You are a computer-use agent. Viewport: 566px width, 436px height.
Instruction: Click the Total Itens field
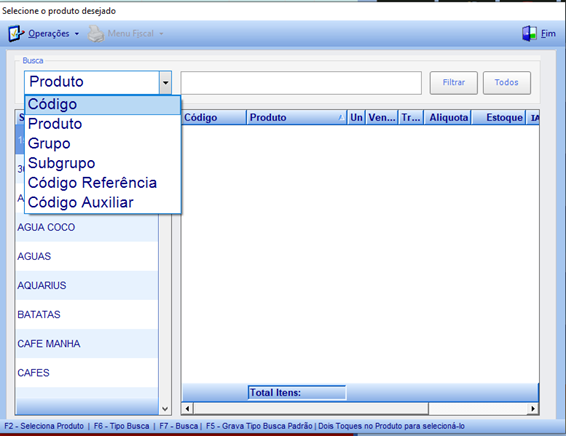coord(297,393)
